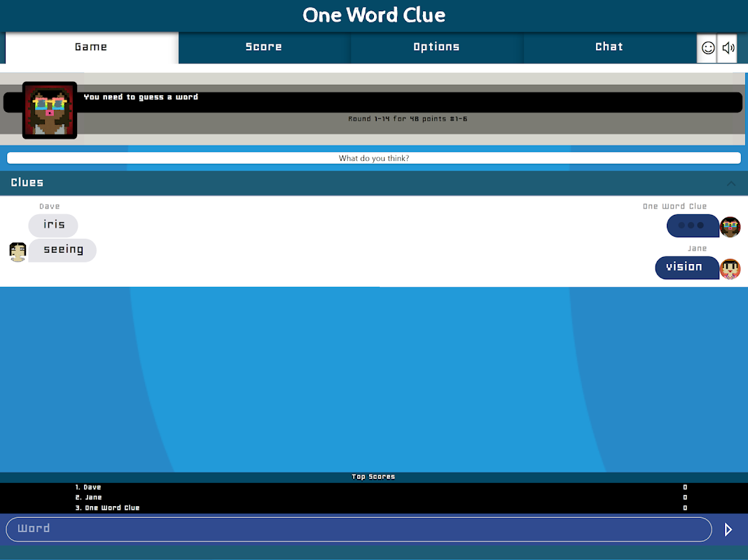Select the 'seeing' clue bubble
Image resolution: width=748 pixels, height=560 pixels.
[63, 250]
